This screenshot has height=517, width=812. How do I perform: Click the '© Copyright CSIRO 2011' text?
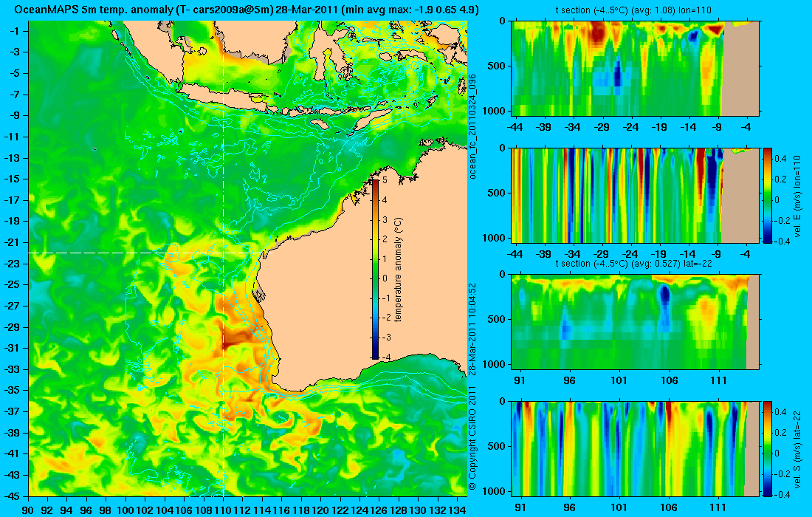pyautogui.click(x=472, y=438)
